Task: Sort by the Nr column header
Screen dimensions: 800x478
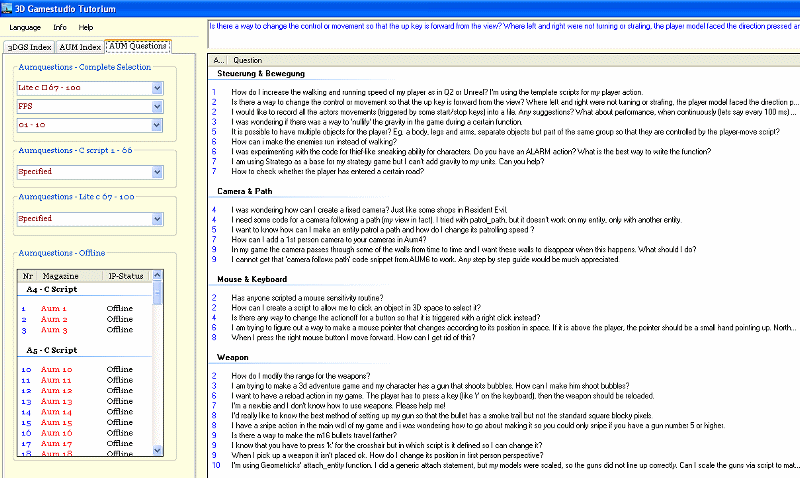Action: [28, 276]
